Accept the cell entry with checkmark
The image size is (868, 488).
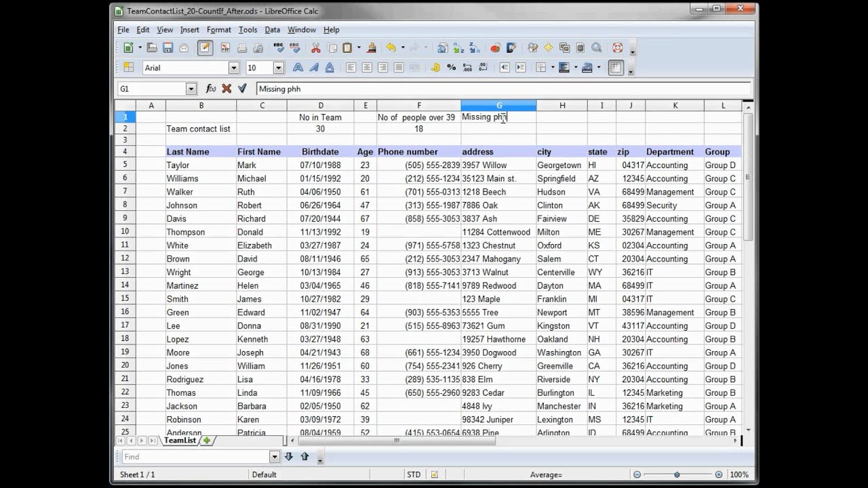point(242,89)
